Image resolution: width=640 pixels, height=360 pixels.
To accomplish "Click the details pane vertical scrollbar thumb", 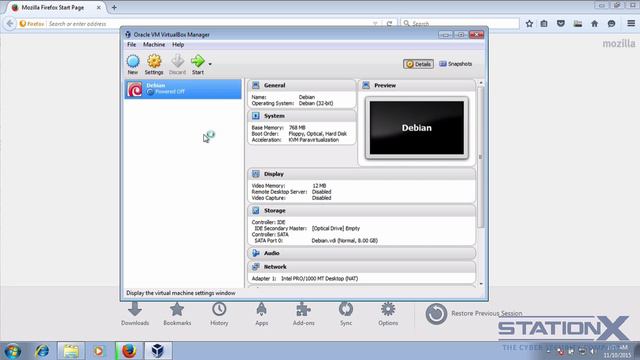I will point(481,157).
